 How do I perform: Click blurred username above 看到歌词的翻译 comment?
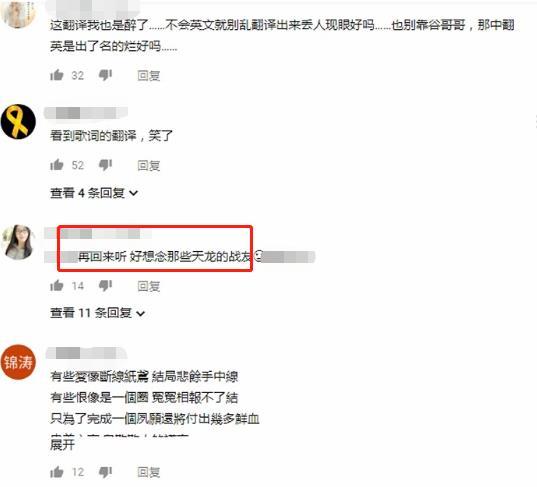click(86, 113)
